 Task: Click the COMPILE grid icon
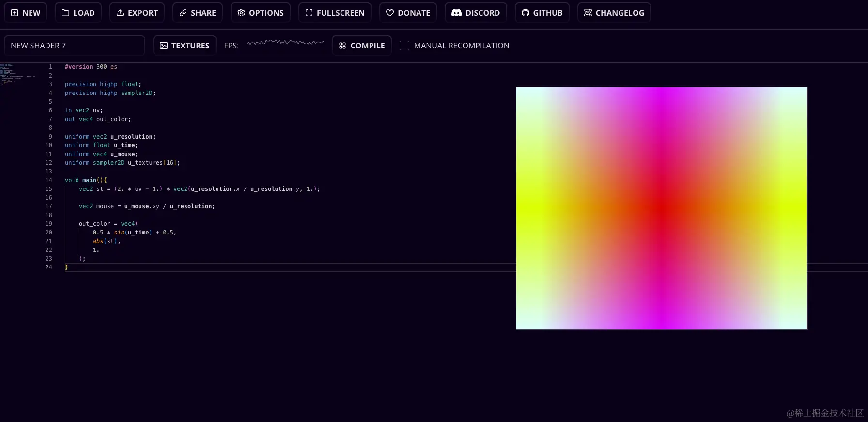[342, 46]
